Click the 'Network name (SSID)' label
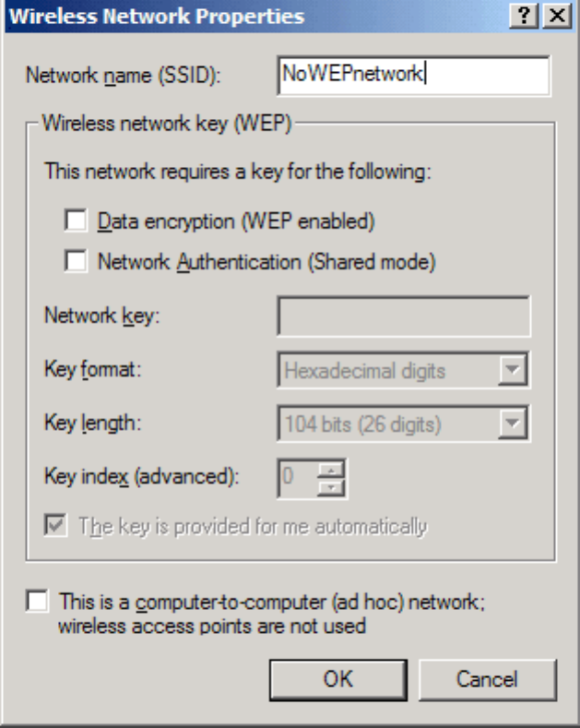Viewport: 580px width, 728px height. pyautogui.click(x=124, y=76)
